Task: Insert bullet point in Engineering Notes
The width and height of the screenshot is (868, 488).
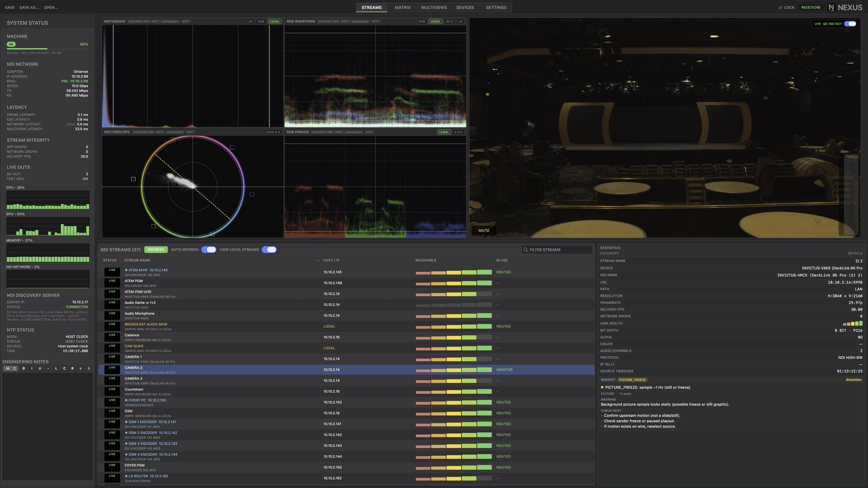Action: click(48, 368)
